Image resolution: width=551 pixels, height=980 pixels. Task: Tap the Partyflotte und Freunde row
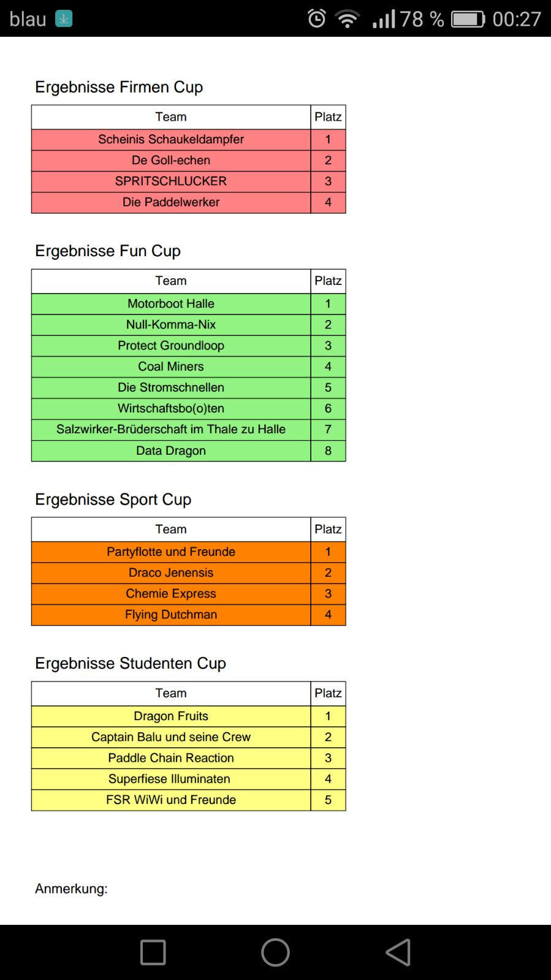[188, 552]
